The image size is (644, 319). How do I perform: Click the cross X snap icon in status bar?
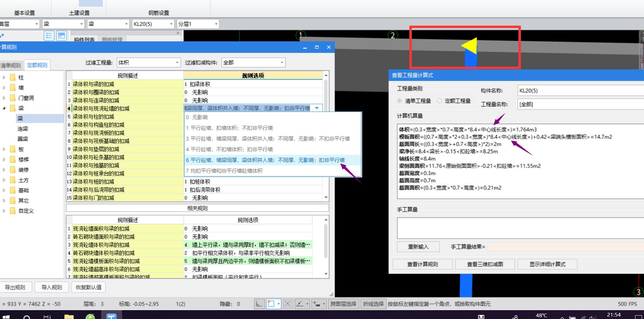click(x=288, y=304)
